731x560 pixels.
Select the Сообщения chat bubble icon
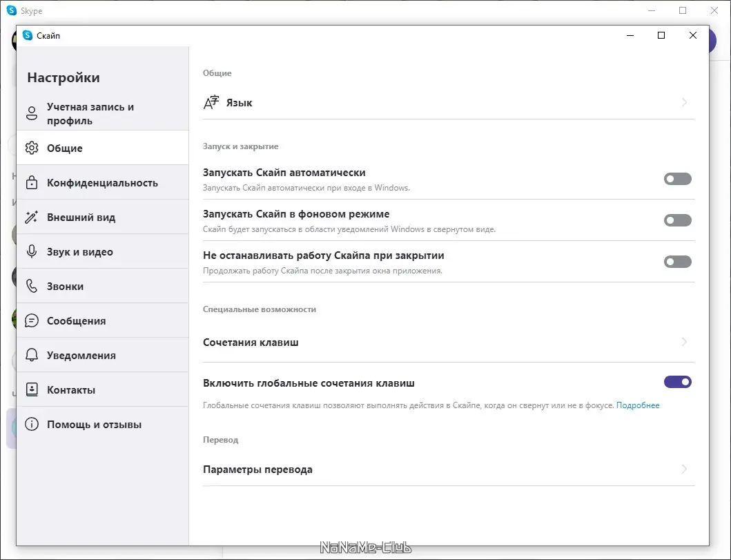(32, 320)
